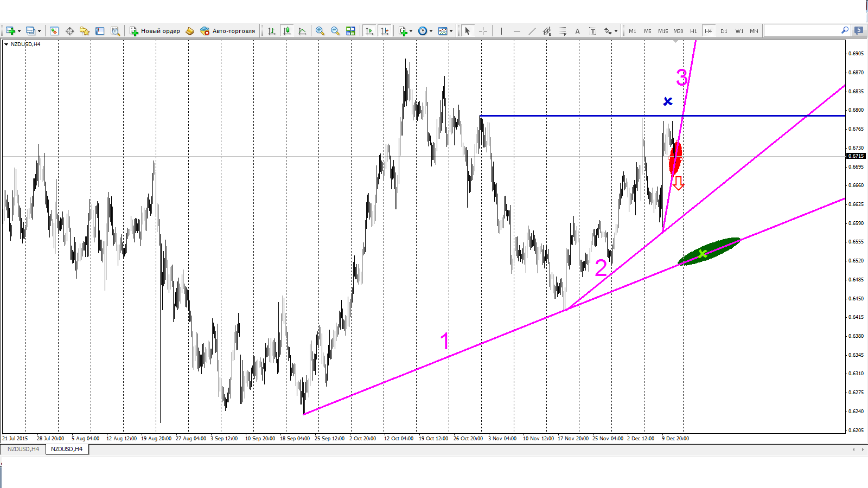Switch to W1 timeframe
This screenshot has width=868, height=488.
pos(739,31)
